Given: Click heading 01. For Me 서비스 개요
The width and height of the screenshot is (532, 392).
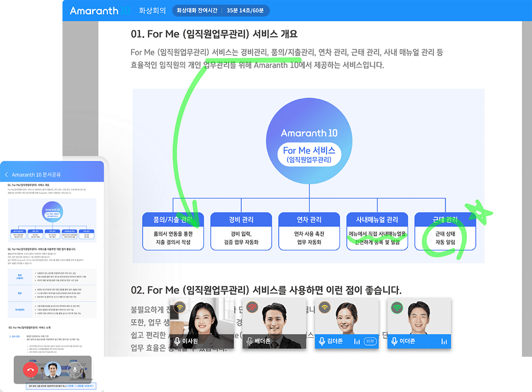Looking at the screenshot, I should click(214, 34).
